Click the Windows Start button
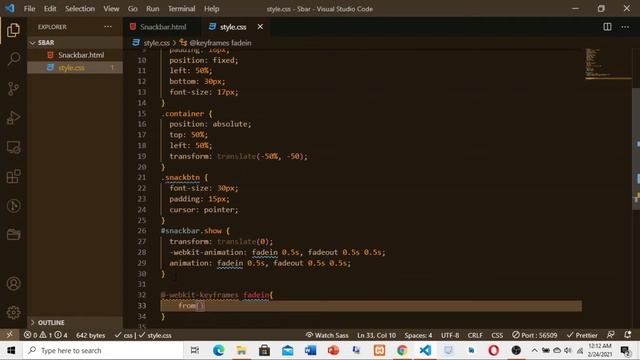 [x=11, y=350]
